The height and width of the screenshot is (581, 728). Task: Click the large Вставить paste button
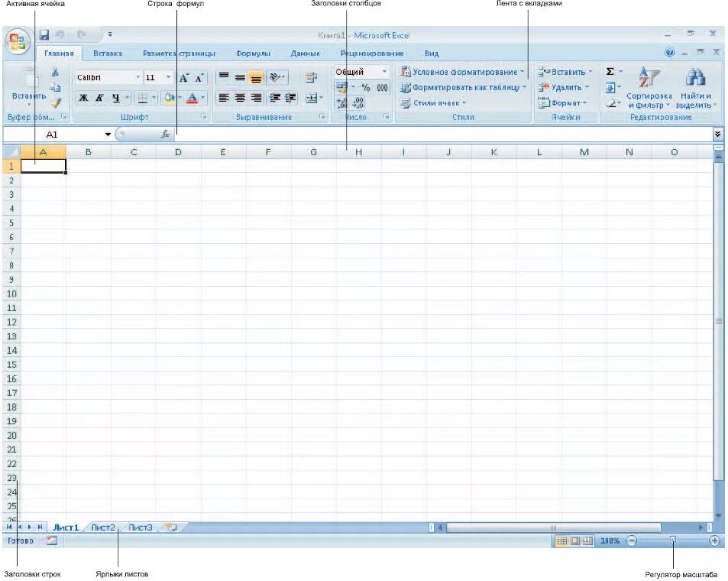point(29,87)
